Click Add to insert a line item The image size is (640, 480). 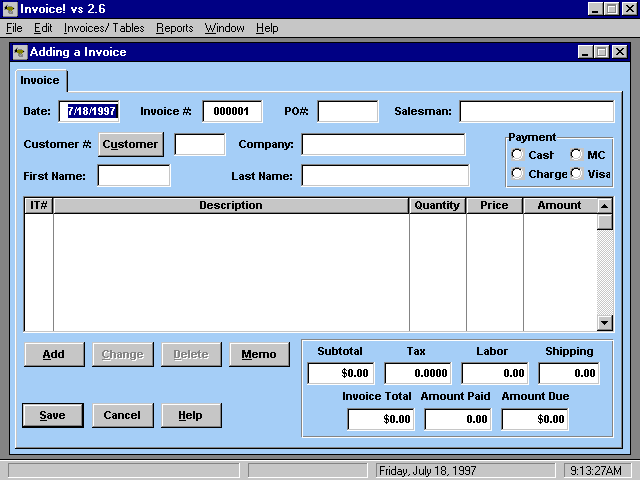tap(54, 354)
